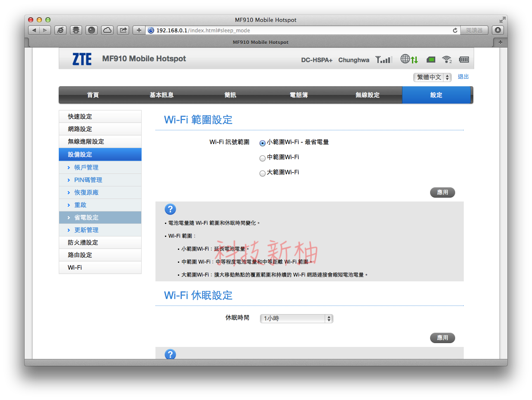Open the 帳戶管理 submenu item
This screenshot has width=532, height=400.
click(x=100, y=167)
